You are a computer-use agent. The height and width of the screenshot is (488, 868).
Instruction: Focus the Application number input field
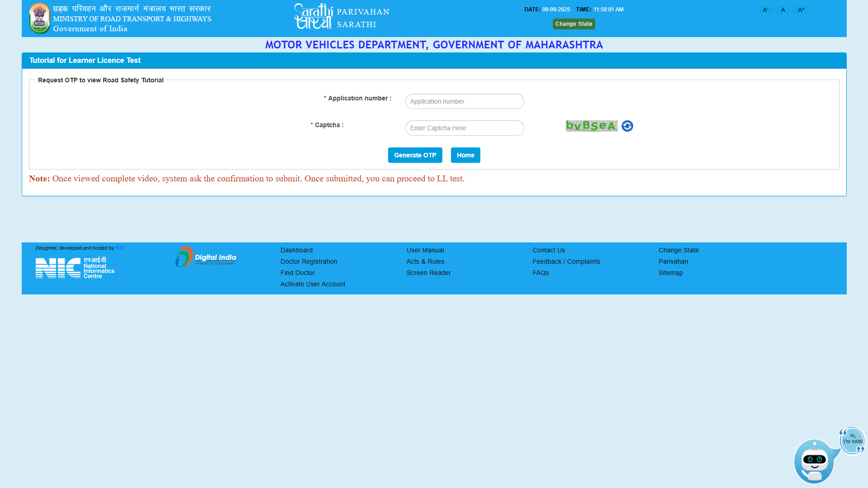point(464,101)
